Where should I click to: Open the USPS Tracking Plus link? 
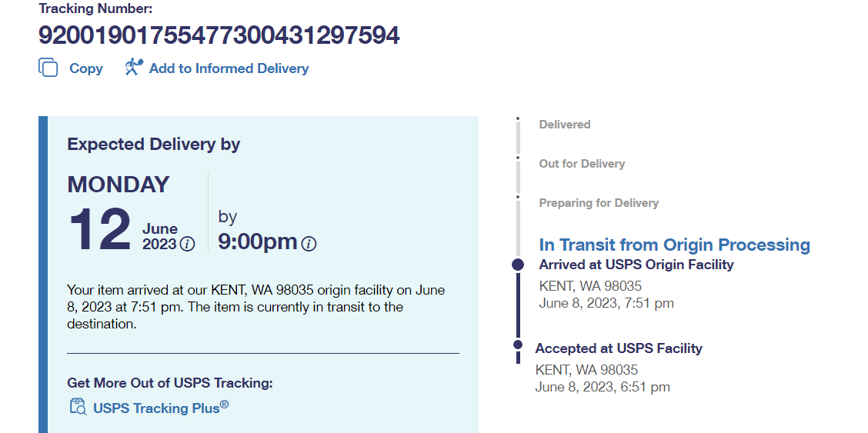[161, 408]
